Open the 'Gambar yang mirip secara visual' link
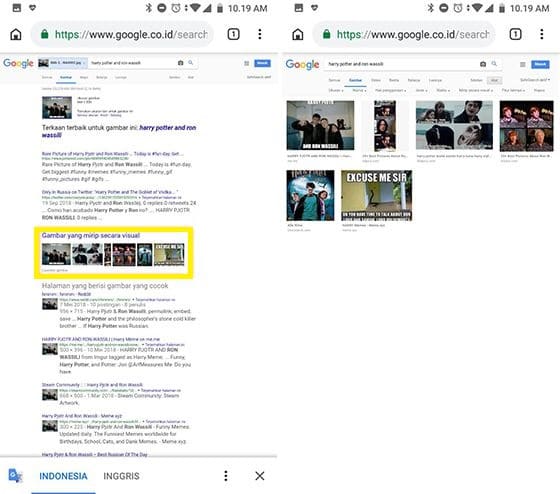This screenshot has height=494, width=560. (x=91, y=235)
